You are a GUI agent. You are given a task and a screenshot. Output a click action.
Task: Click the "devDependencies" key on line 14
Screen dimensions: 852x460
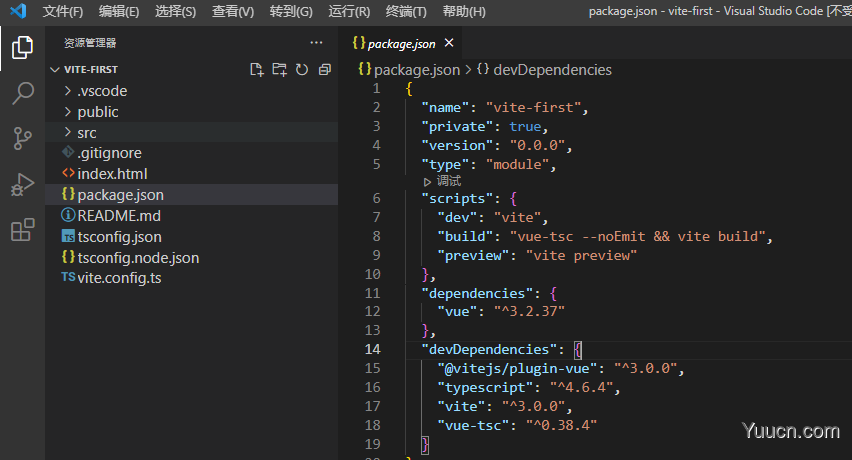[x=489, y=349]
